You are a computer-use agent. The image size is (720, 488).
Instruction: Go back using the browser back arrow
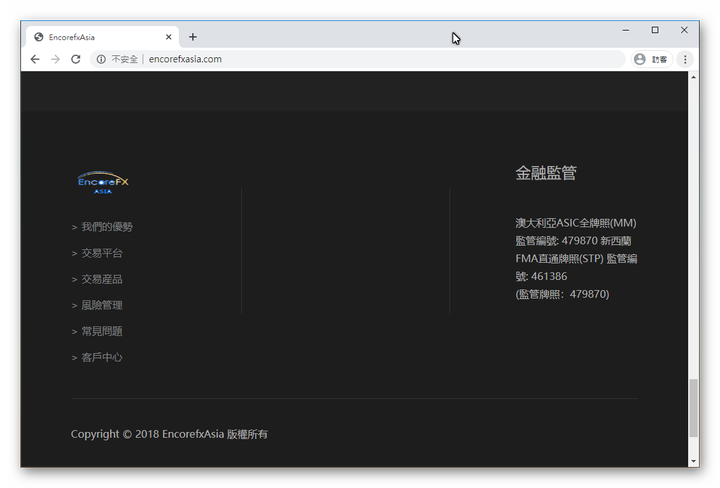click(35, 59)
